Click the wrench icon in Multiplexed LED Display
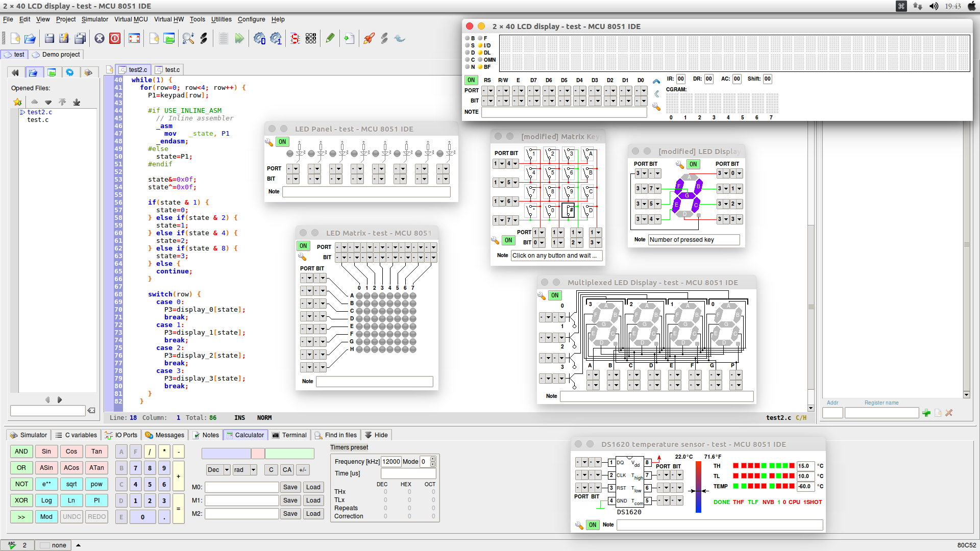 542,295
